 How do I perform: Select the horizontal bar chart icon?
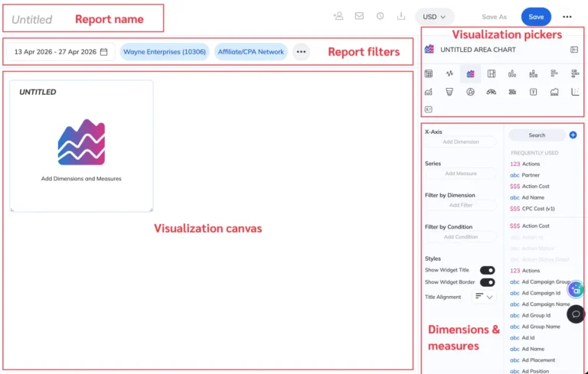[x=554, y=74]
